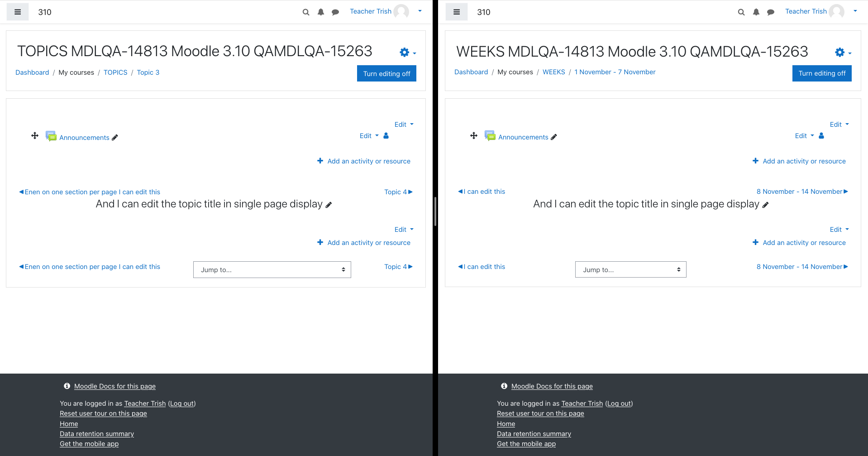Click Home link in TOPICS footer
Viewport: 868px width, 456px height.
coord(69,424)
